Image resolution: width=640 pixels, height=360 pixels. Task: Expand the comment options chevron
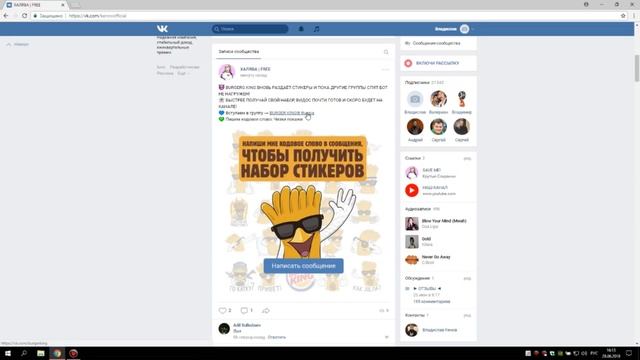[x=386, y=337]
